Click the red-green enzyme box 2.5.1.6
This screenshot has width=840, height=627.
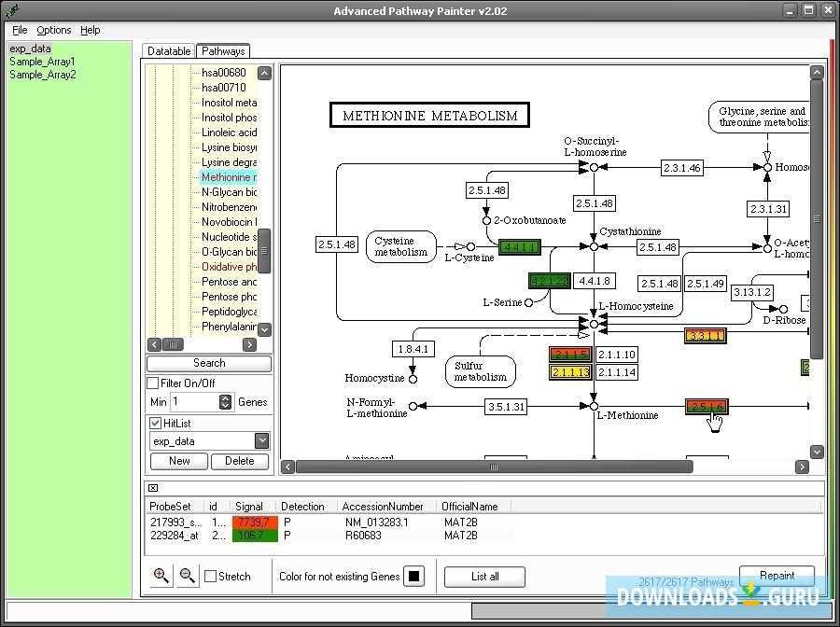tap(707, 407)
